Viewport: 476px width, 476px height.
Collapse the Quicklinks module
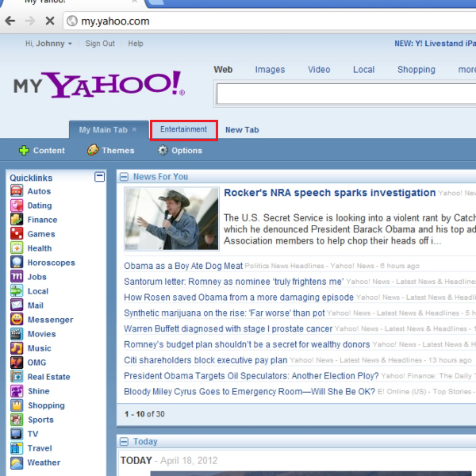click(x=99, y=177)
